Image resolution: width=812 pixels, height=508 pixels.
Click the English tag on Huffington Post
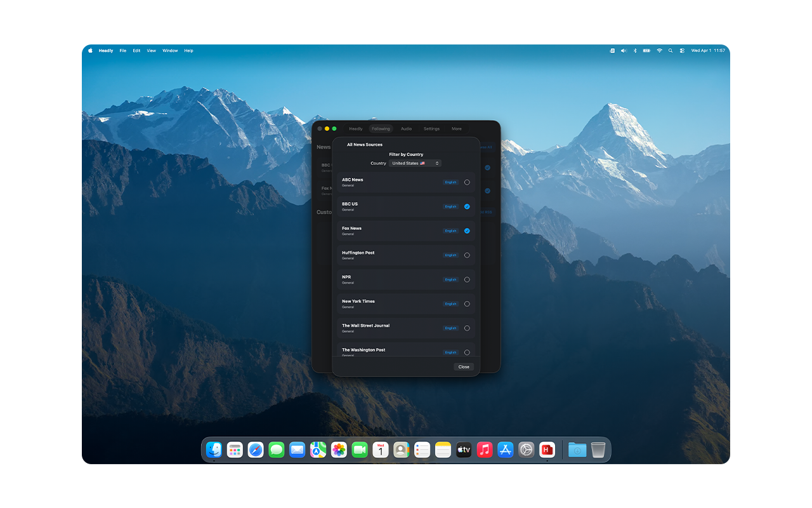(450, 255)
